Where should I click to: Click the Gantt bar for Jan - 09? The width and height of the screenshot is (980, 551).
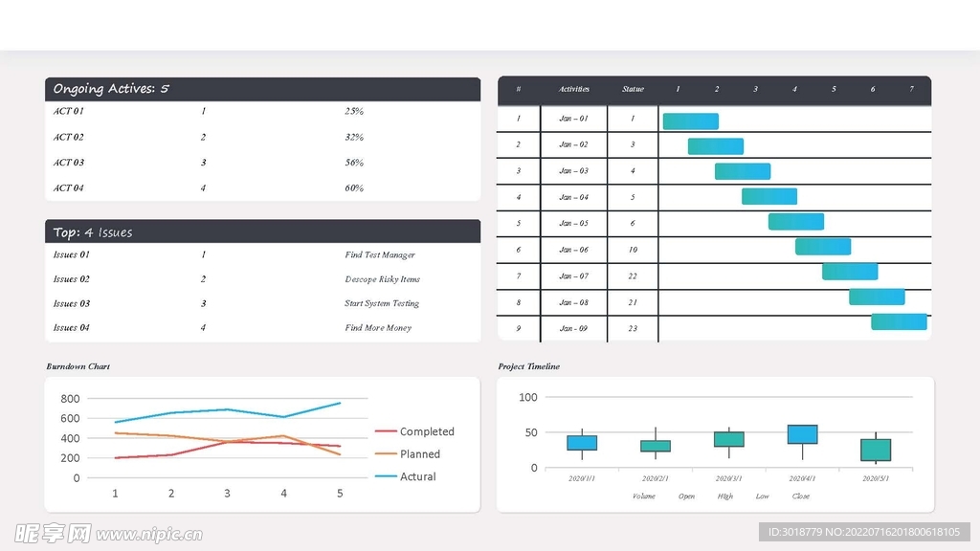click(899, 322)
